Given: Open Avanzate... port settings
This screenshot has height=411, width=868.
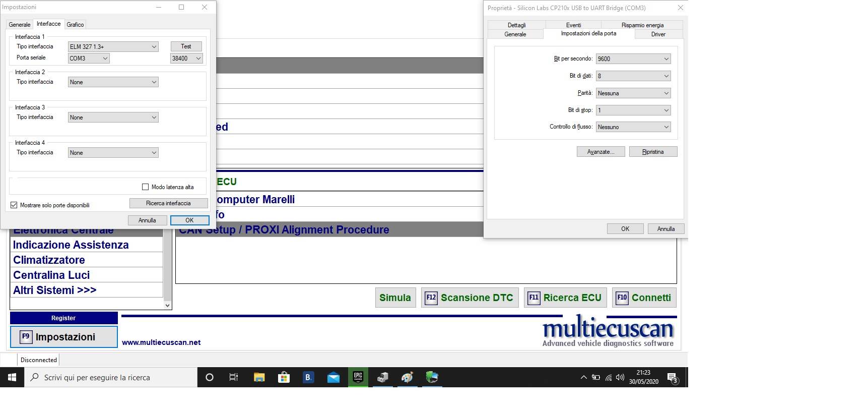Looking at the screenshot, I should tap(600, 152).
